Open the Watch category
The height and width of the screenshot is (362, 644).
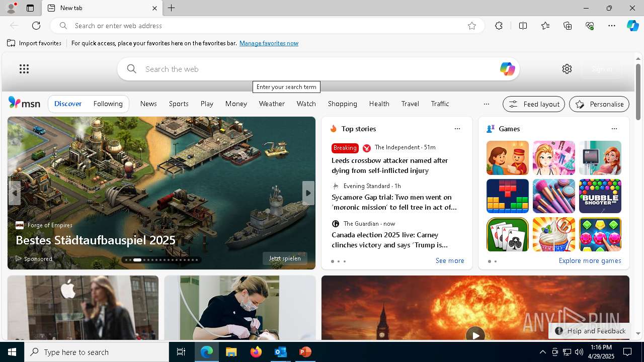(306, 104)
